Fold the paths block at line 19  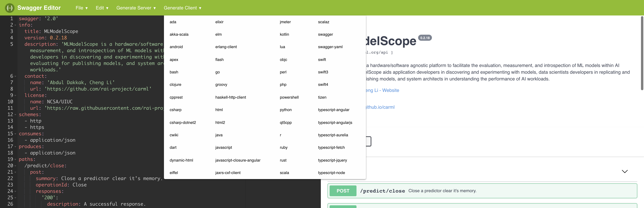pyautogui.click(x=15, y=160)
